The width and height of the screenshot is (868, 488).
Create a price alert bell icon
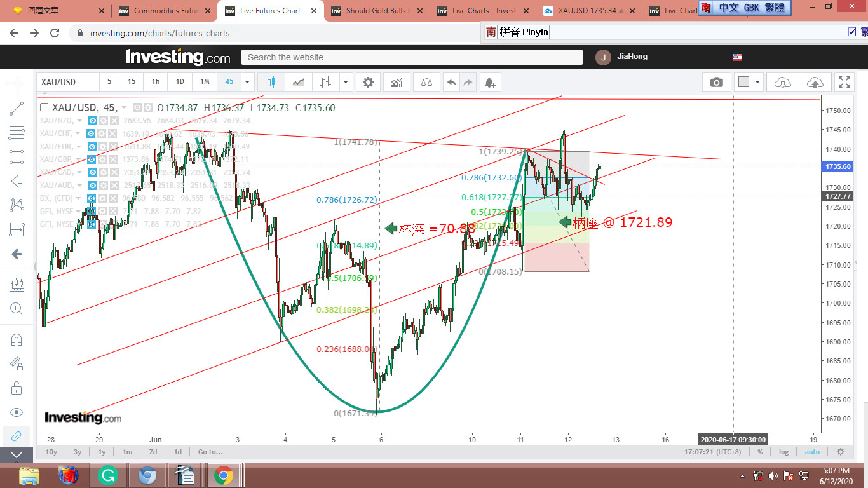(x=490, y=82)
